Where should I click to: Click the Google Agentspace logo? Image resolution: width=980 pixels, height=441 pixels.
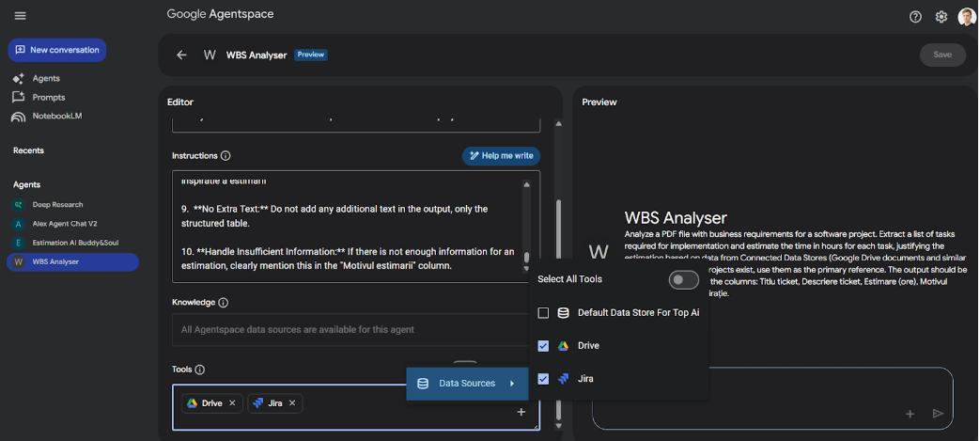pyautogui.click(x=220, y=14)
